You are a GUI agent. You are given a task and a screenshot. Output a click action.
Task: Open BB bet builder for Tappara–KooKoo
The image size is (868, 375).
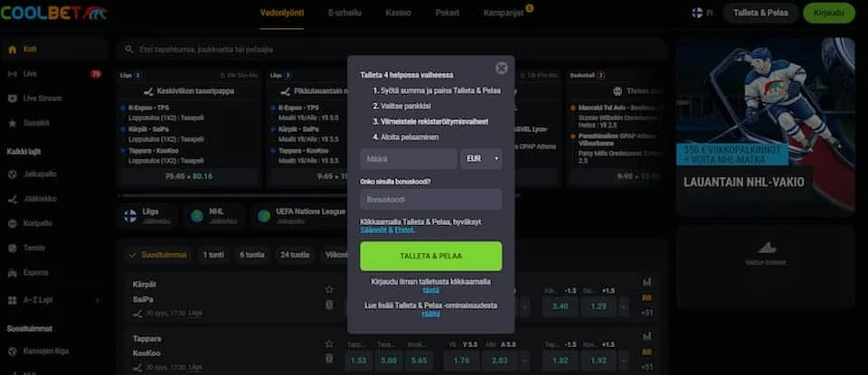tap(646, 352)
